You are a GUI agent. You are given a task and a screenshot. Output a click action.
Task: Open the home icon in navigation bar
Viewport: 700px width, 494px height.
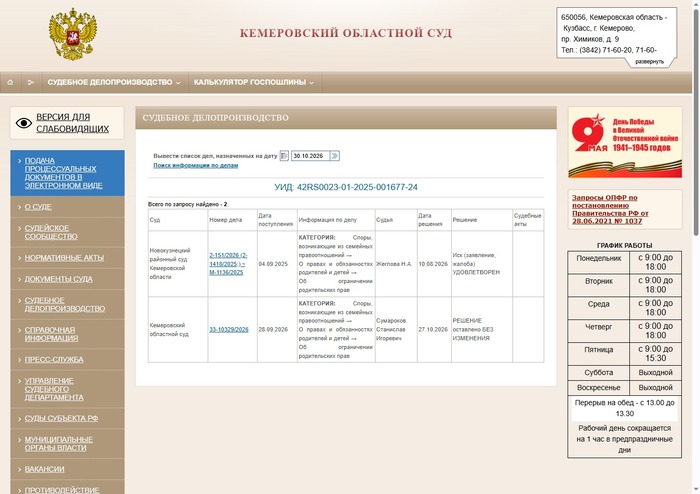pos(10,83)
